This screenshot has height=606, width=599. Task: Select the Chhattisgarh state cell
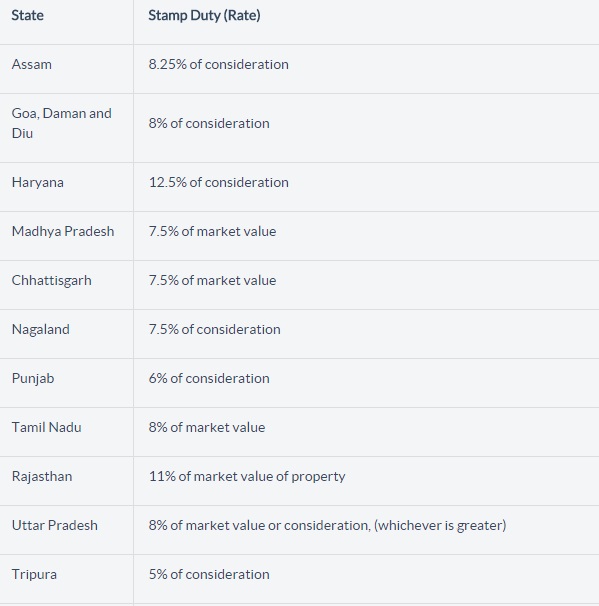point(52,281)
